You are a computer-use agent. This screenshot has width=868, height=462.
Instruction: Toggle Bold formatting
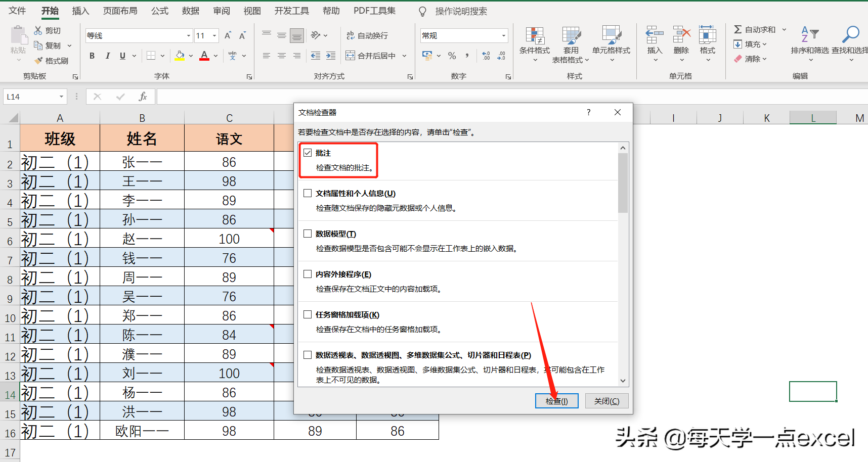(92, 56)
